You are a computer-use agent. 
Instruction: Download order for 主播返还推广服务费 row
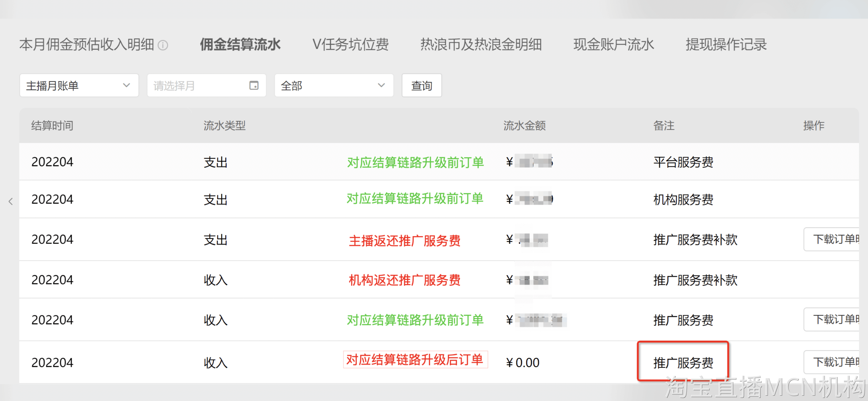(x=832, y=239)
